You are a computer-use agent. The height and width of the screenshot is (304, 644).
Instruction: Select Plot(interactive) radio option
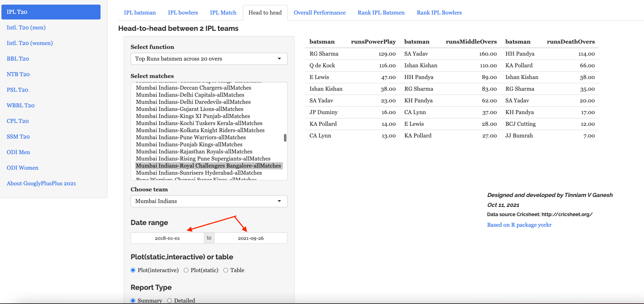pos(133,270)
